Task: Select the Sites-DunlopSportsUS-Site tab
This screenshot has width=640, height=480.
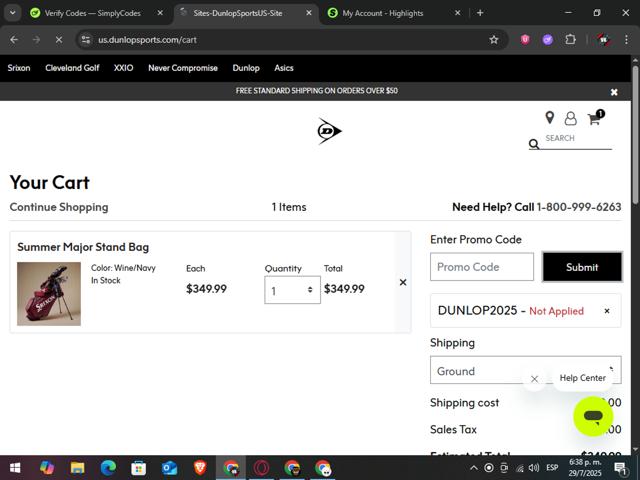Action: [238, 13]
